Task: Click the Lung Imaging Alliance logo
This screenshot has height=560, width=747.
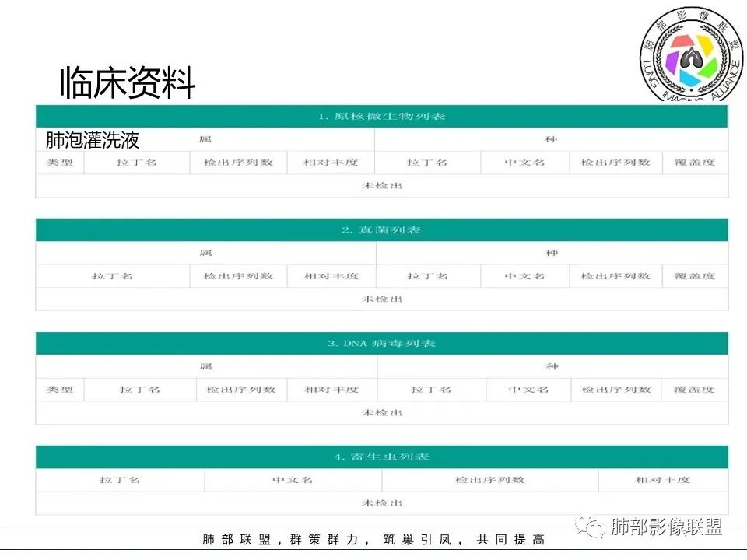Action: (x=691, y=54)
